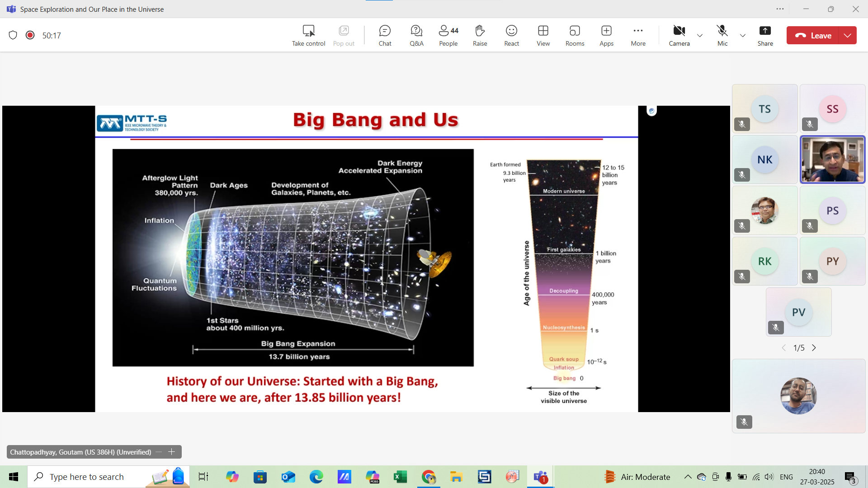This screenshot has width=868, height=488.
Task: Go to next participants page
Action: 814,348
